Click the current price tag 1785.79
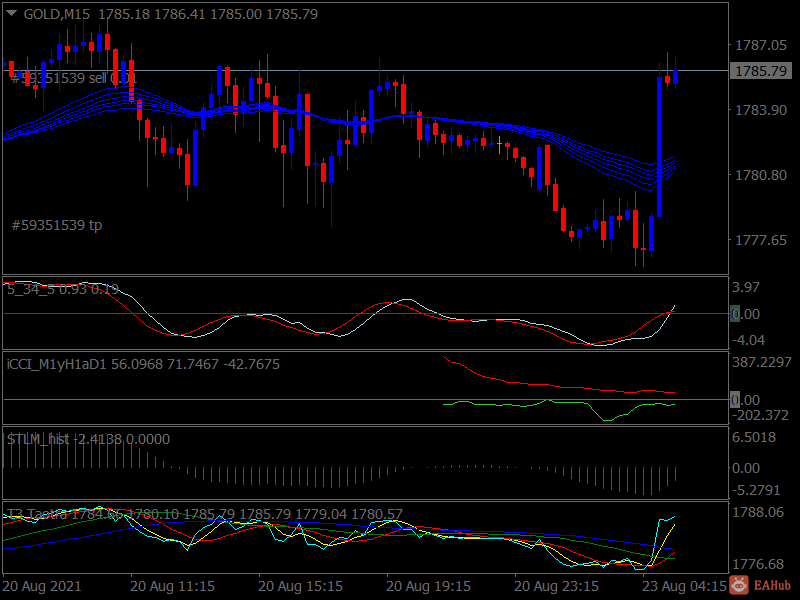The image size is (800, 600). pos(761,70)
